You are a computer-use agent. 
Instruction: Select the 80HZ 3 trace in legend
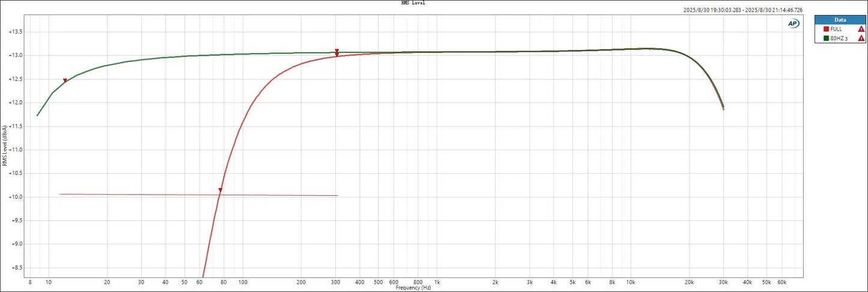839,38
